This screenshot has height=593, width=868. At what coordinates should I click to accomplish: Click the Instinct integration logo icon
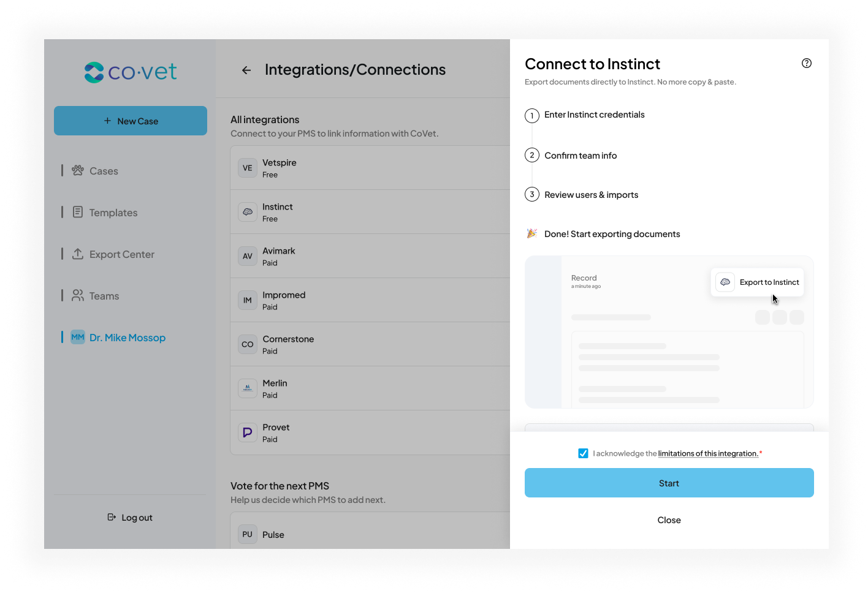[x=248, y=212]
